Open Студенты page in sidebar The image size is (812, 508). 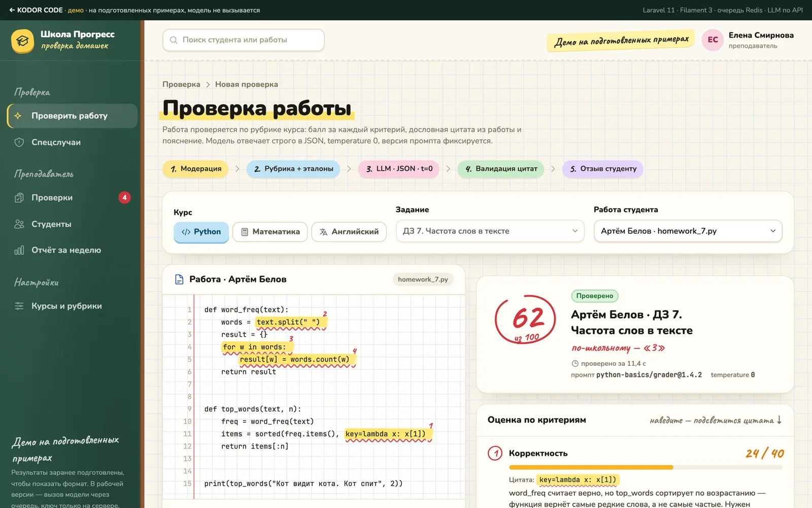[72, 224]
